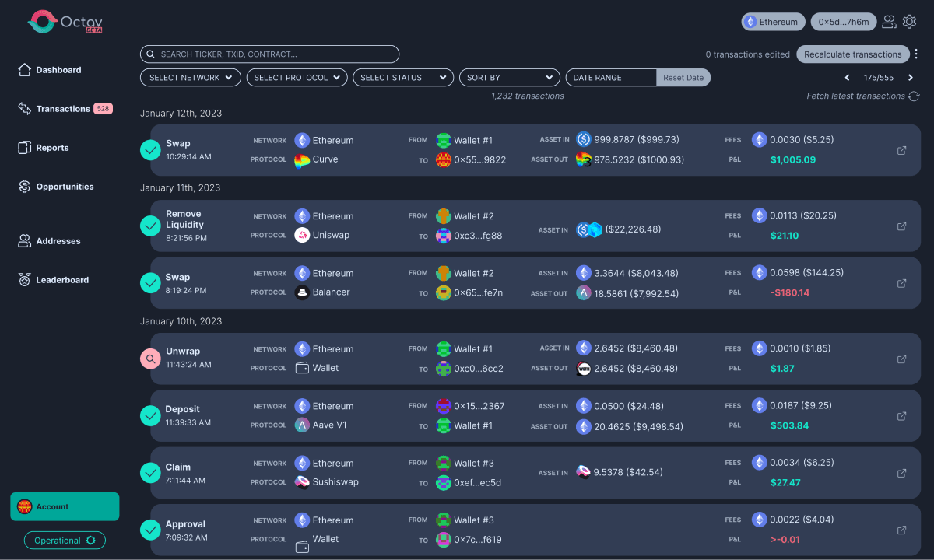Click the $503.84 P&L value
The image size is (934, 560).
pyautogui.click(x=789, y=425)
